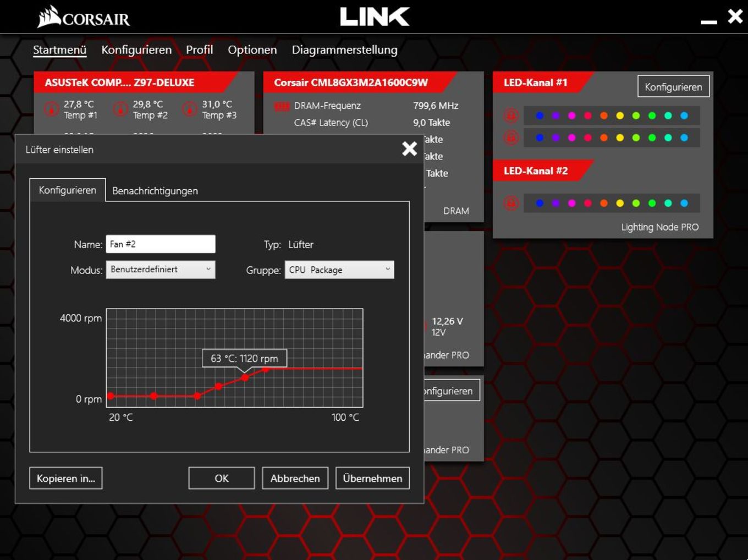Click the 63 °C: 1120 rpm tooltip
This screenshot has width=748, height=560.
(244, 358)
